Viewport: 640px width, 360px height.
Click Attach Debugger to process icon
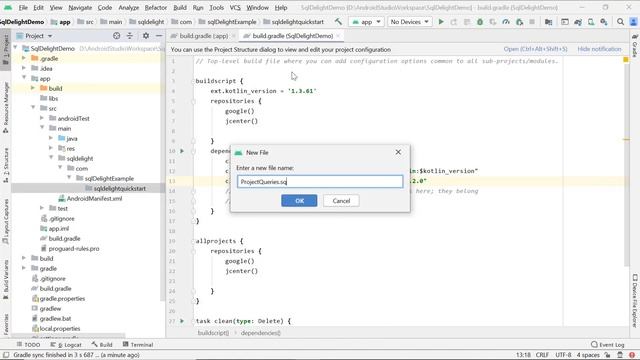tap(519, 22)
